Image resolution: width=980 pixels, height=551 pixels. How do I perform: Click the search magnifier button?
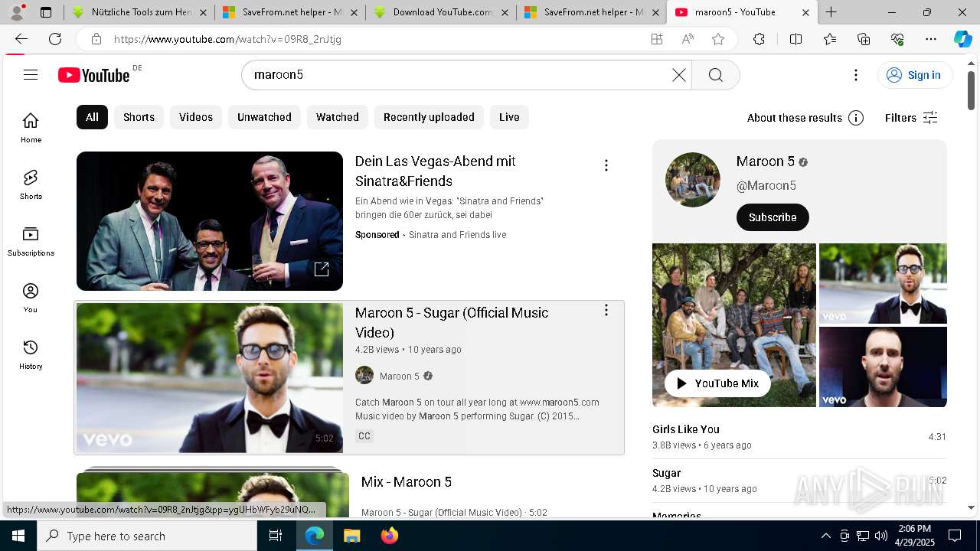pos(715,75)
